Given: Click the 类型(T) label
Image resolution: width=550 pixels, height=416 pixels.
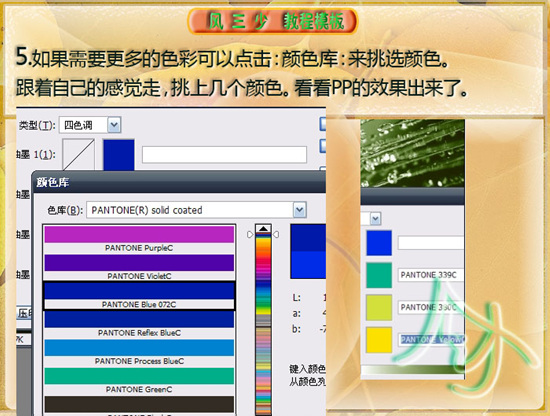Looking at the screenshot, I should (x=37, y=125).
